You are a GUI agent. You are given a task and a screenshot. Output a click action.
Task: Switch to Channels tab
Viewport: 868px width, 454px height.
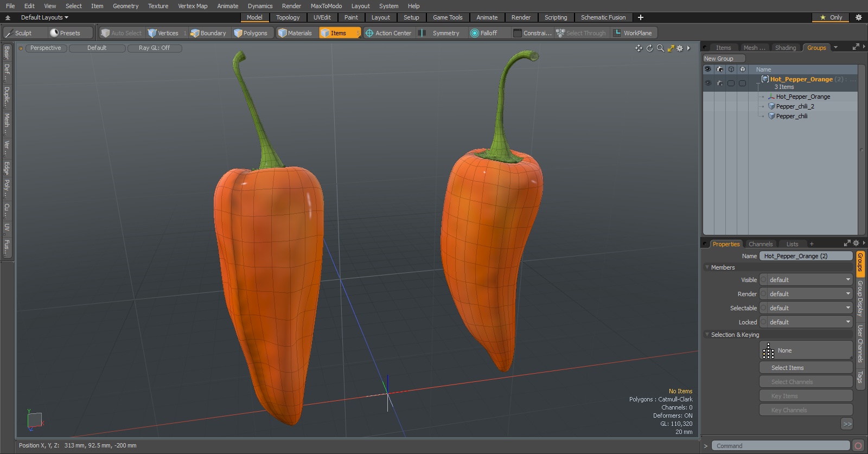pos(761,244)
